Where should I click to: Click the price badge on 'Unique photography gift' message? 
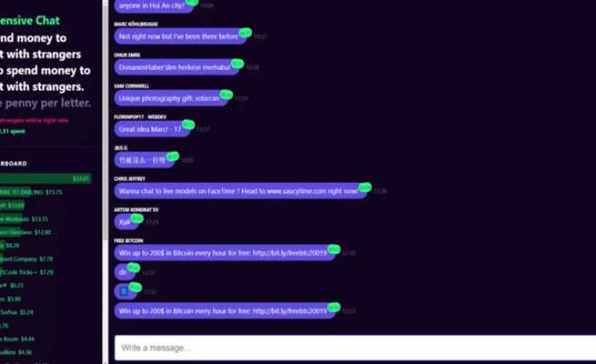(227, 94)
